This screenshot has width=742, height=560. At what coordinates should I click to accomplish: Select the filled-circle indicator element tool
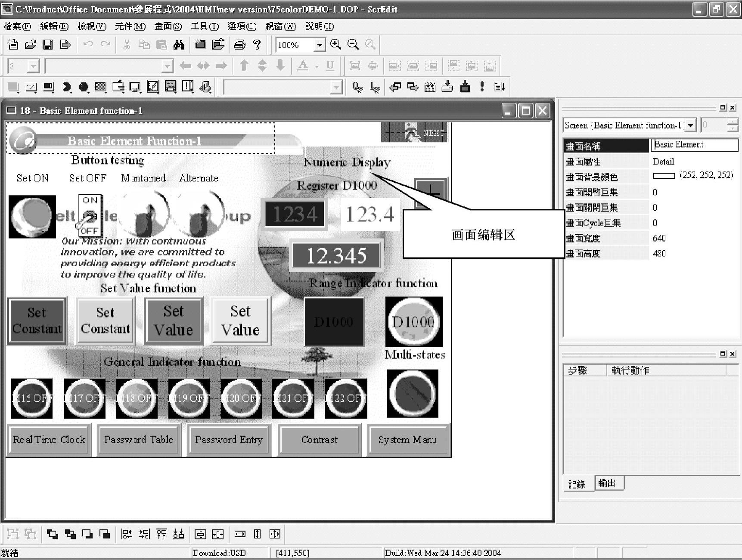(x=84, y=87)
